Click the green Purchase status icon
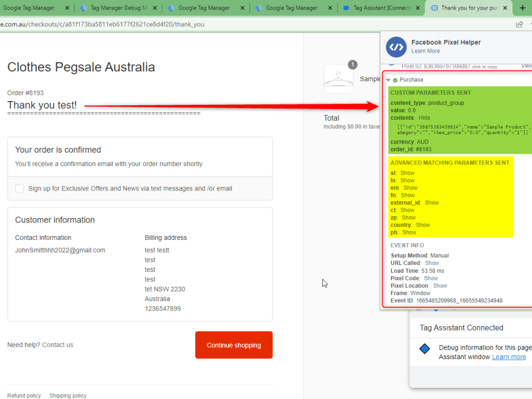 coord(395,80)
